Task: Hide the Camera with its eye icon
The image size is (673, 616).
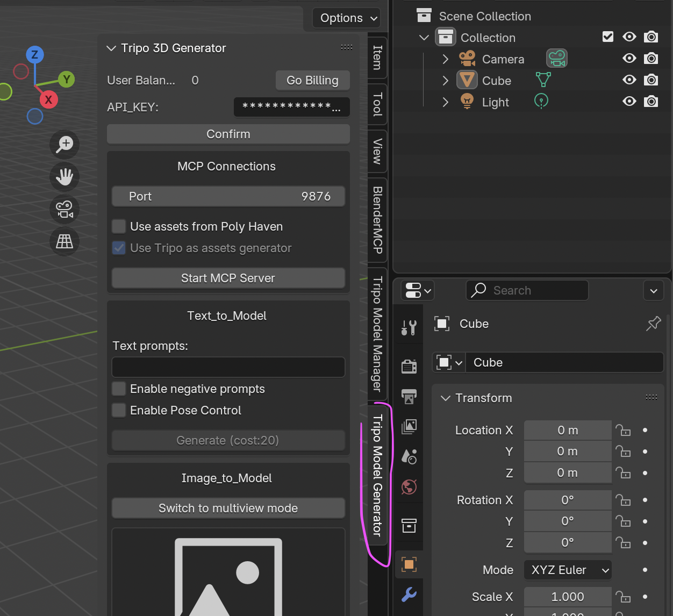Action: pos(629,58)
